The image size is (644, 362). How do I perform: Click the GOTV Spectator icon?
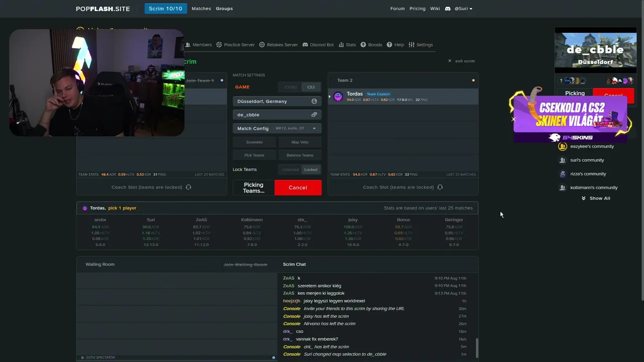pyautogui.click(x=83, y=357)
